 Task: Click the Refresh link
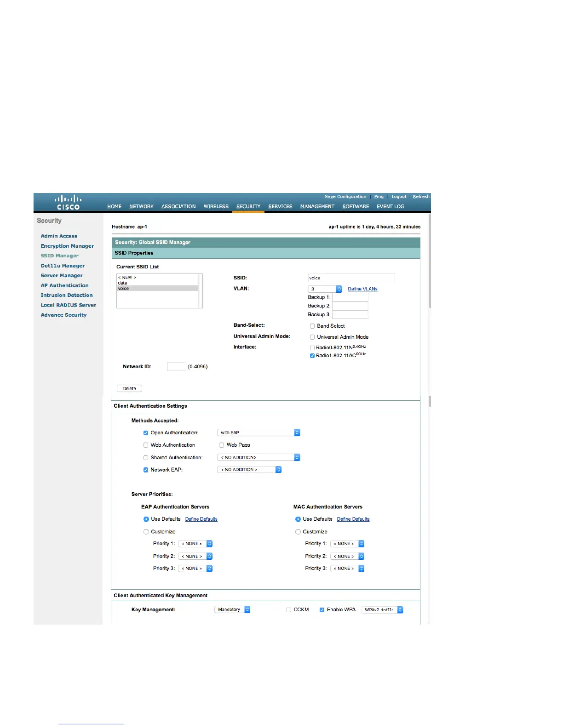pyautogui.click(x=421, y=197)
